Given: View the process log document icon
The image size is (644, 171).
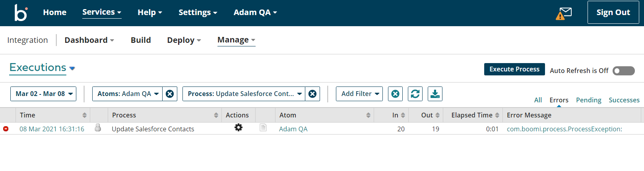Looking at the screenshot, I should point(263,128).
